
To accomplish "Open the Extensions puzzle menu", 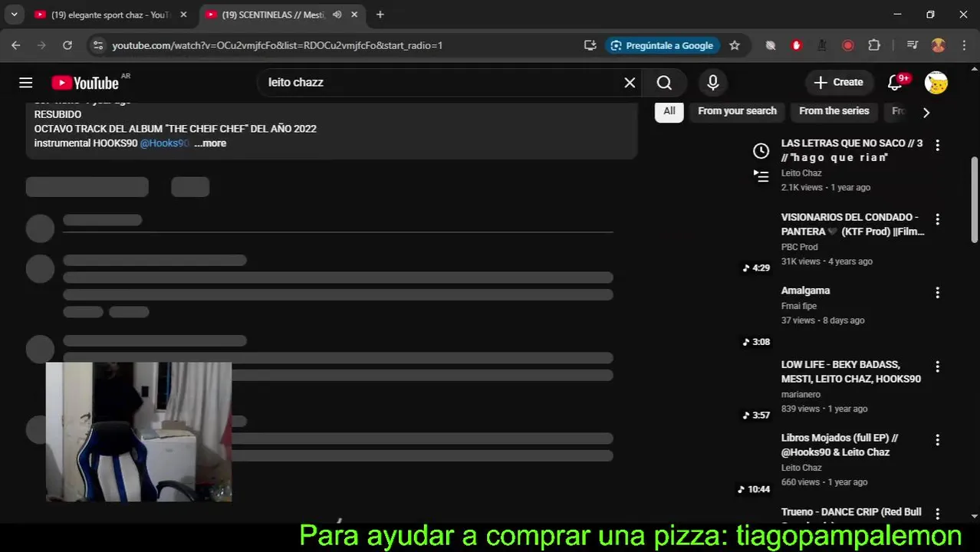I will click(874, 45).
